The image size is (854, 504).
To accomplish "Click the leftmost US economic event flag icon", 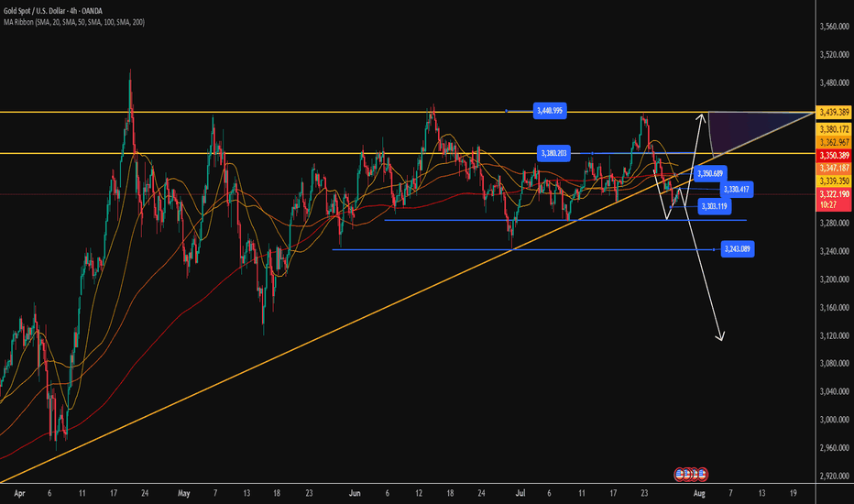I will pyautogui.click(x=679, y=474).
